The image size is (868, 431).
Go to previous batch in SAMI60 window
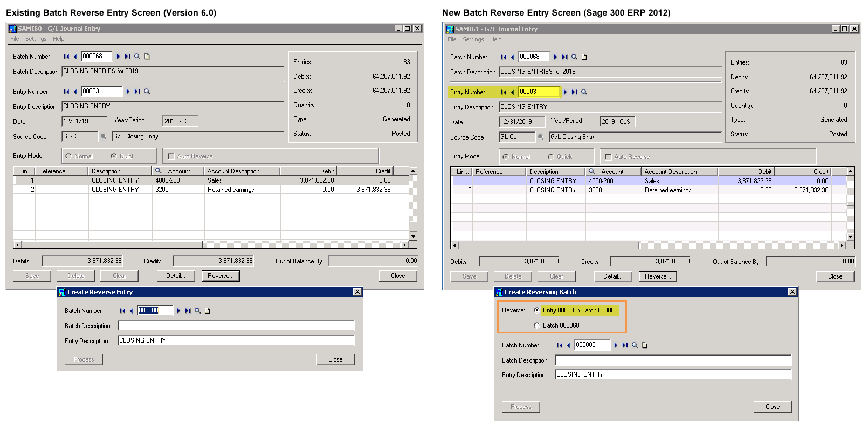click(x=75, y=56)
